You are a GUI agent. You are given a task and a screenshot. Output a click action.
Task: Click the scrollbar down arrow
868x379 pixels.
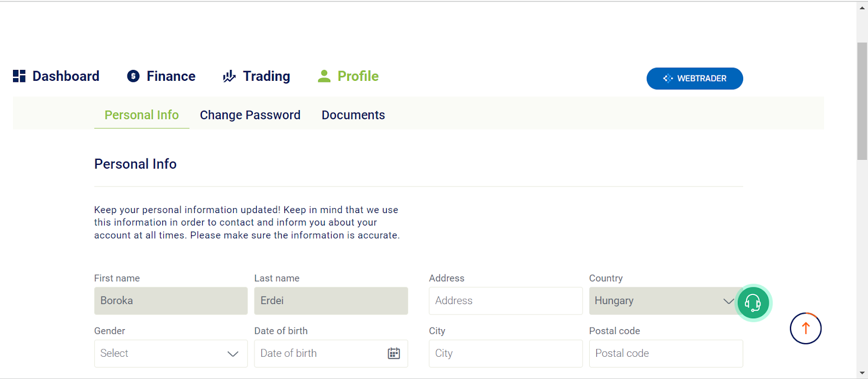tap(862, 373)
